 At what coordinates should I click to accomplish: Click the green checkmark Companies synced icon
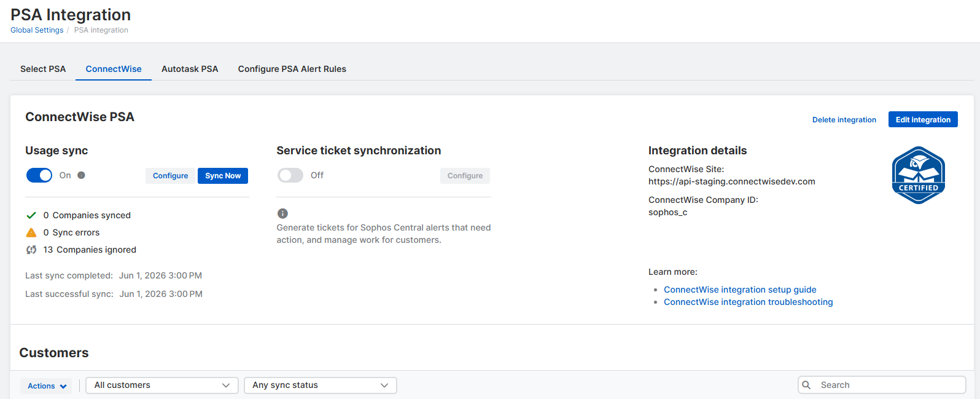point(31,215)
